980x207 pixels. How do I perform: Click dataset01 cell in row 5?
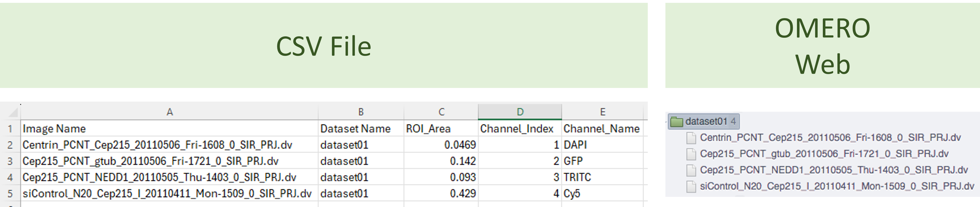click(361, 194)
